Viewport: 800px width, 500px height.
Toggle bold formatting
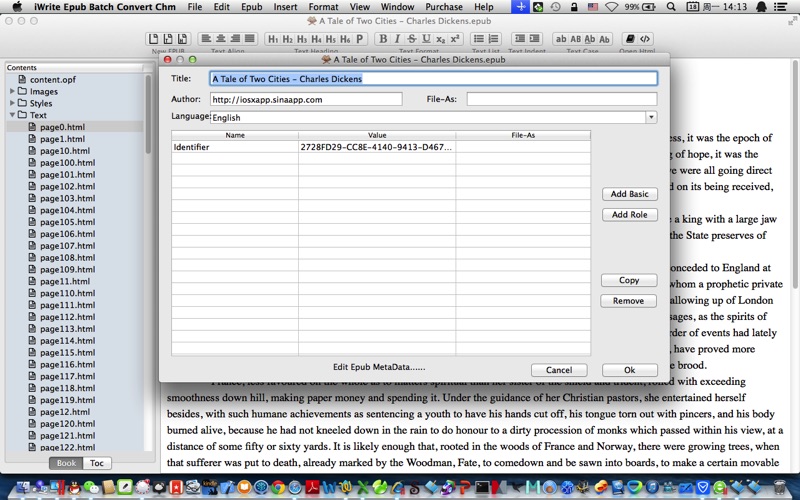pos(383,39)
